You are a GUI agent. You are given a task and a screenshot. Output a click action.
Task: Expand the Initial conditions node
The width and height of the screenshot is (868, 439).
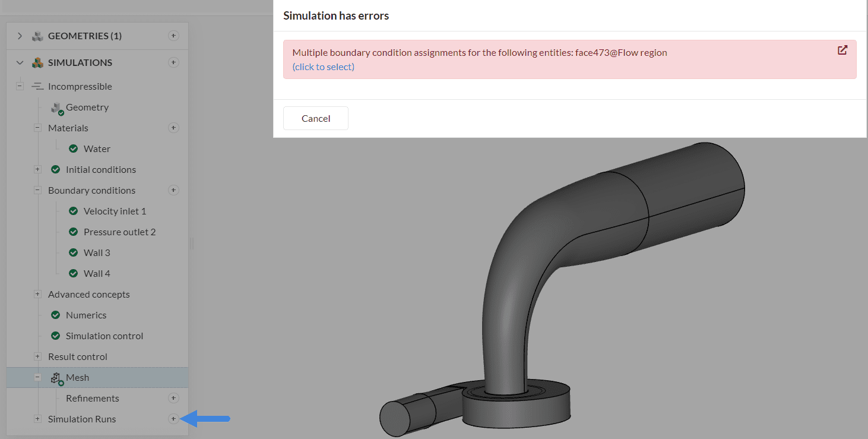click(x=37, y=169)
